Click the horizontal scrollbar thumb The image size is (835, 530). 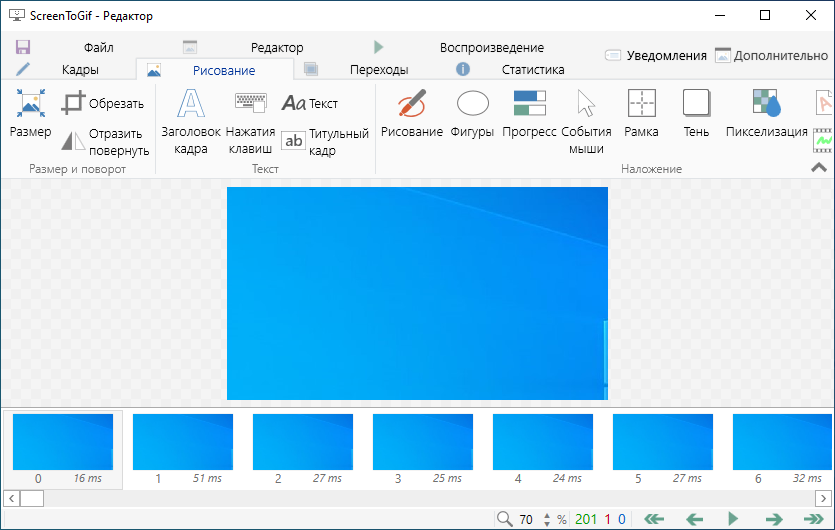32,499
